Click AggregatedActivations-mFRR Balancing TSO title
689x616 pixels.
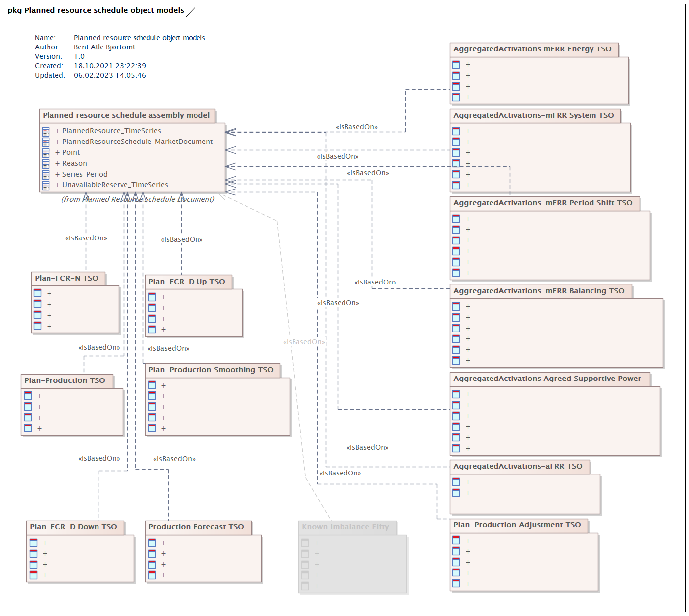(539, 291)
